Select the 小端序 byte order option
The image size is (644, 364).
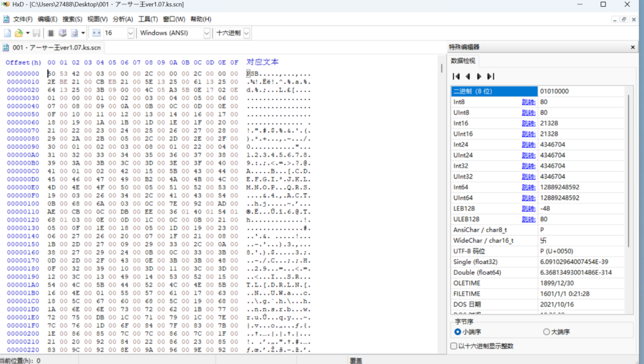458,332
